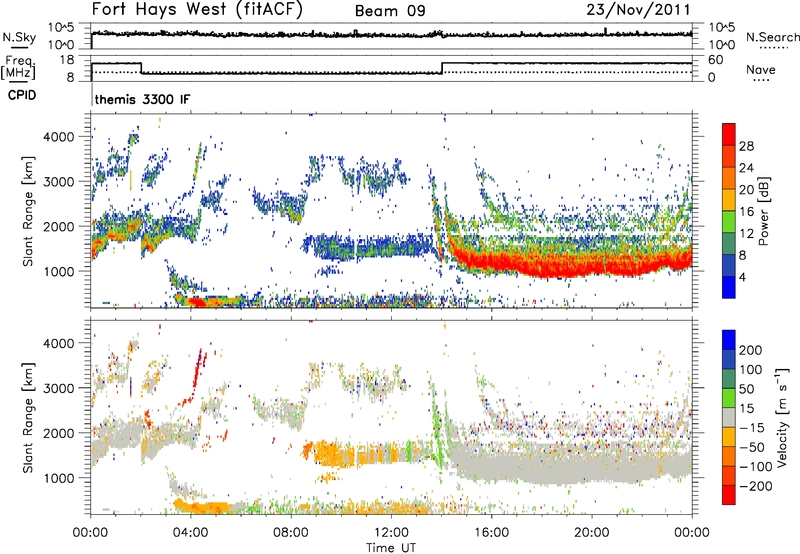Image resolution: width=800 pixels, height=554 pixels.
Task: Click the 'Power [dB]' colorbar label
Action: coord(763,211)
